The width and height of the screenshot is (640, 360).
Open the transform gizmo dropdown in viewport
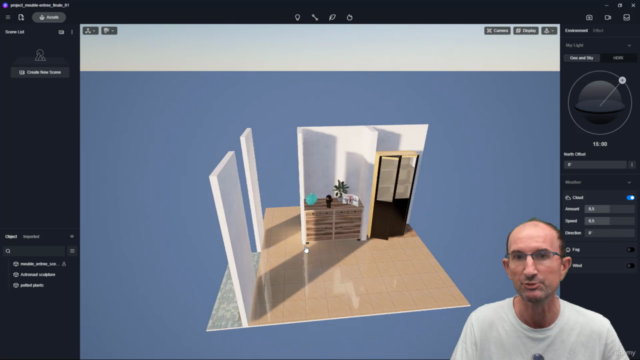coord(91,31)
